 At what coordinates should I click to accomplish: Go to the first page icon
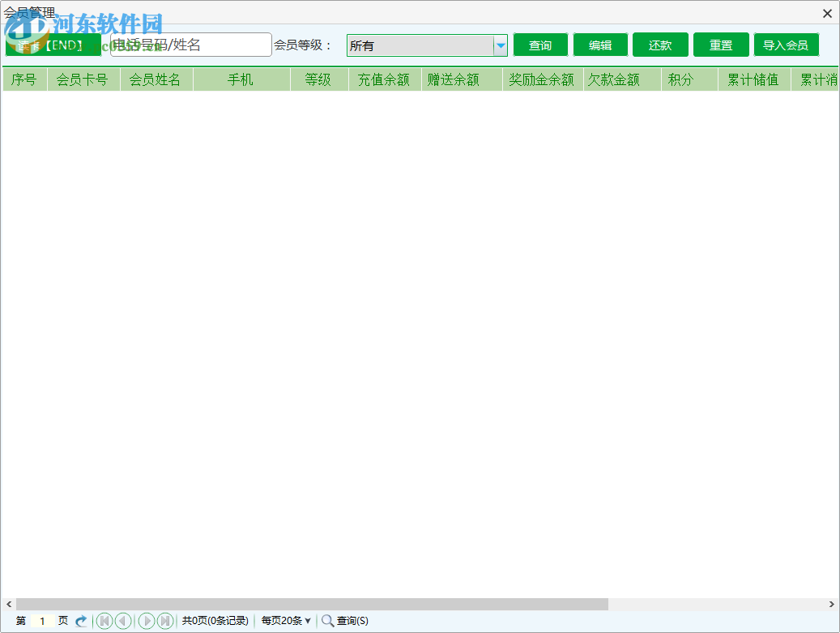click(x=104, y=621)
